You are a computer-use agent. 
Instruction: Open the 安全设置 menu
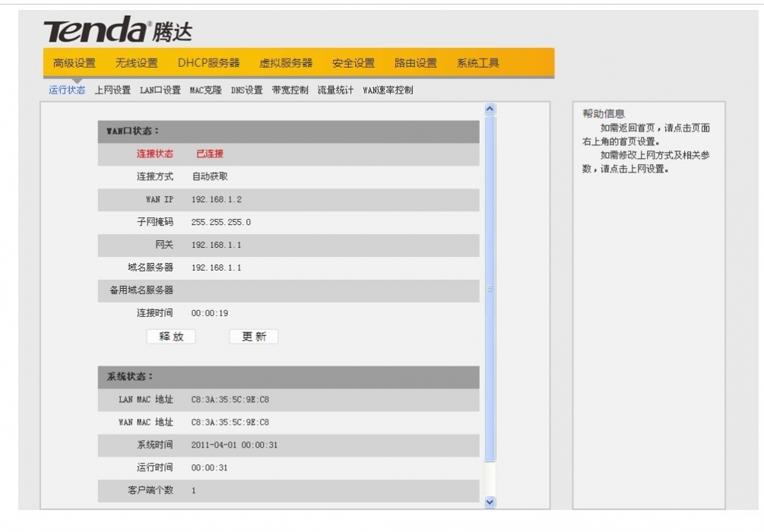click(353, 63)
